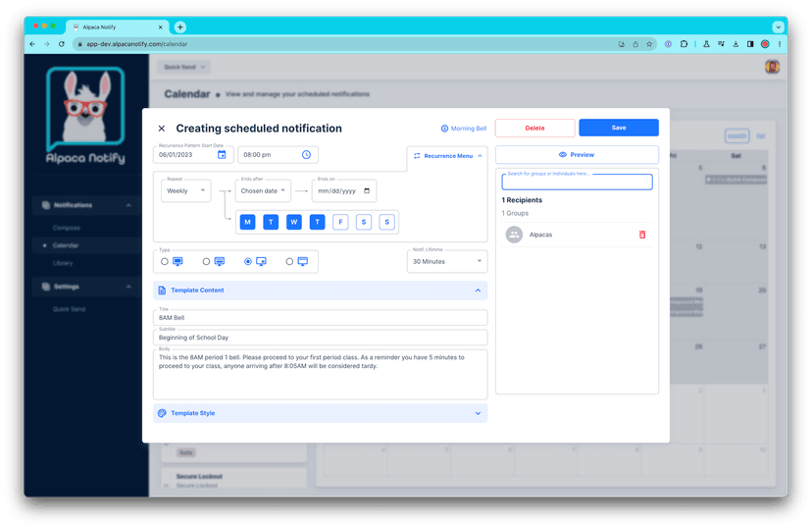Open the Ends on date calendar icon
Image resolution: width=812 pixels, height=529 pixels.
367,190
